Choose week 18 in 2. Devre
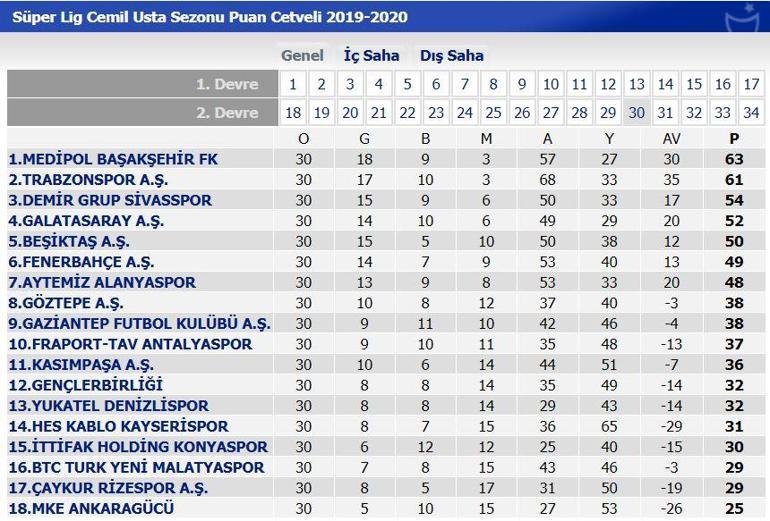Screen dimensions: 770x521 pyautogui.click(x=293, y=113)
